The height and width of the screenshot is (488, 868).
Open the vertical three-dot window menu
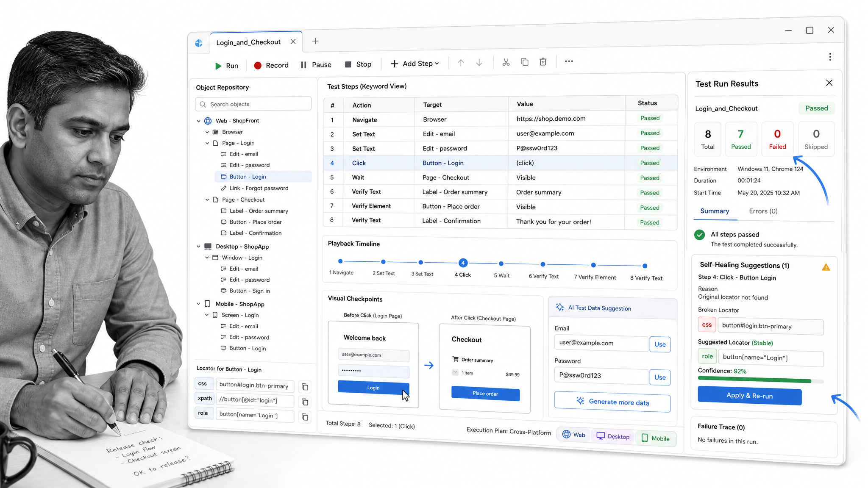point(830,57)
